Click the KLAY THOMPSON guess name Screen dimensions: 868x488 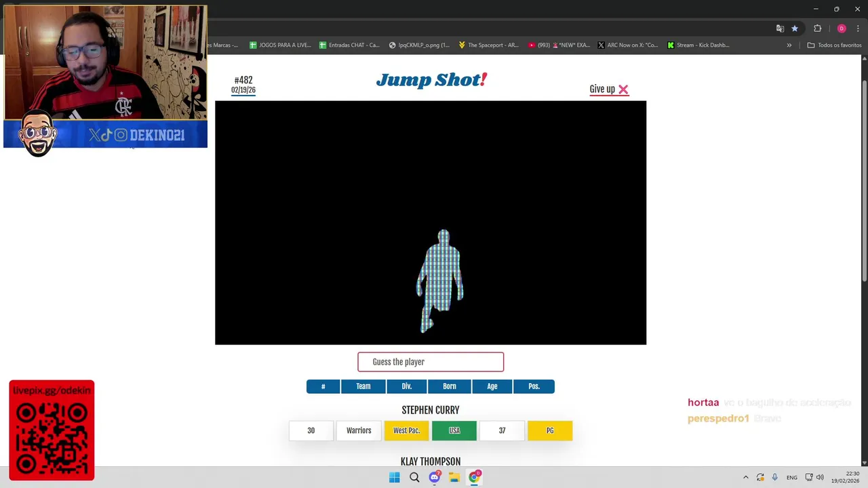(x=431, y=462)
